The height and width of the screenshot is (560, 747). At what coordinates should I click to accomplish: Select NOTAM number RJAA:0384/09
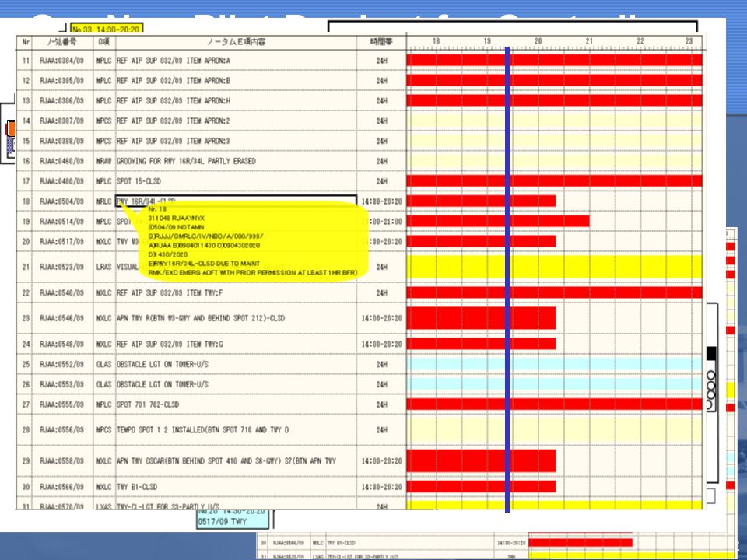point(62,61)
